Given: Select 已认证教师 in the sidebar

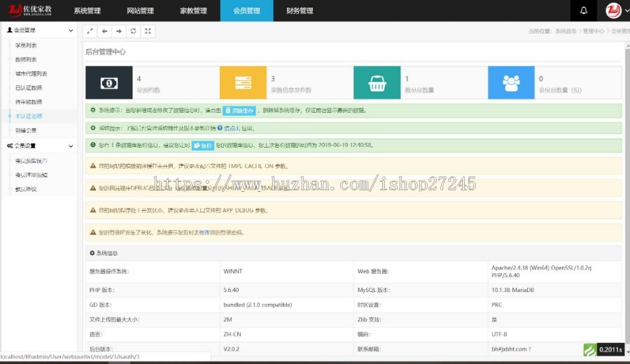Looking at the screenshot, I should coord(29,88).
